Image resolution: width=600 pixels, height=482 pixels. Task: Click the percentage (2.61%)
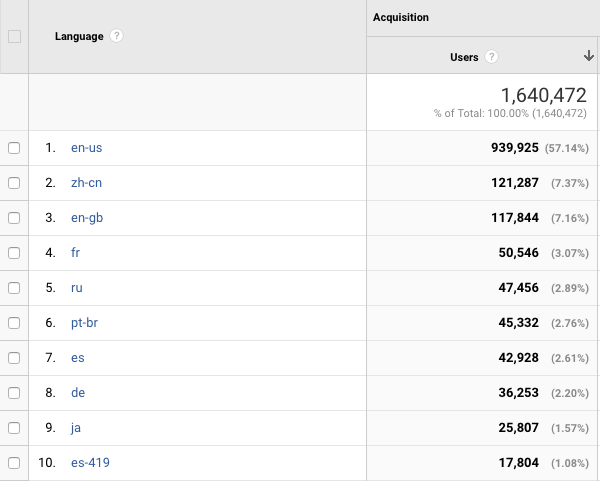[570, 358]
